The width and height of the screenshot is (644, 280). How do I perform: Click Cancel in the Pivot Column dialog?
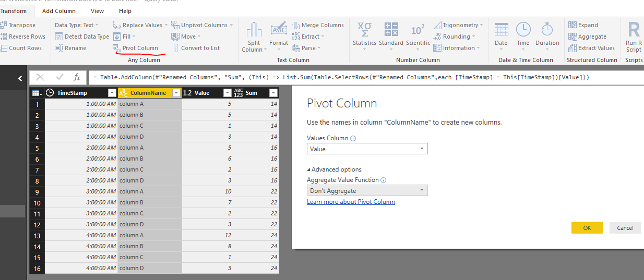[x=625, y=228]
